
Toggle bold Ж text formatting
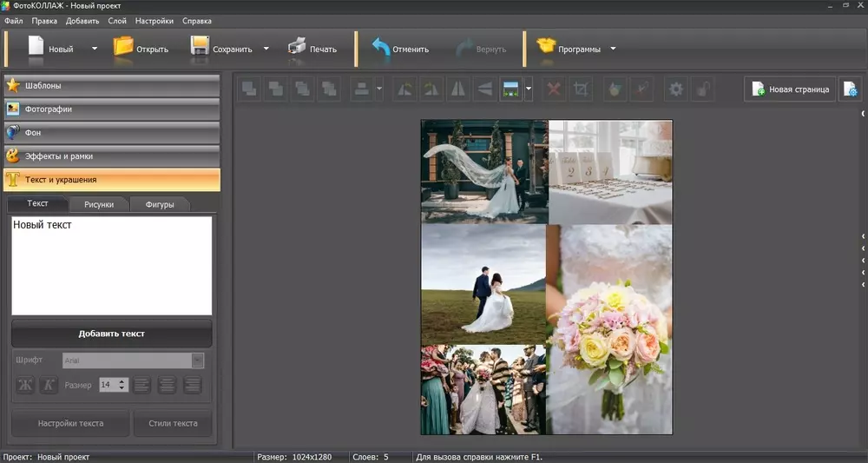coord(26,385)
